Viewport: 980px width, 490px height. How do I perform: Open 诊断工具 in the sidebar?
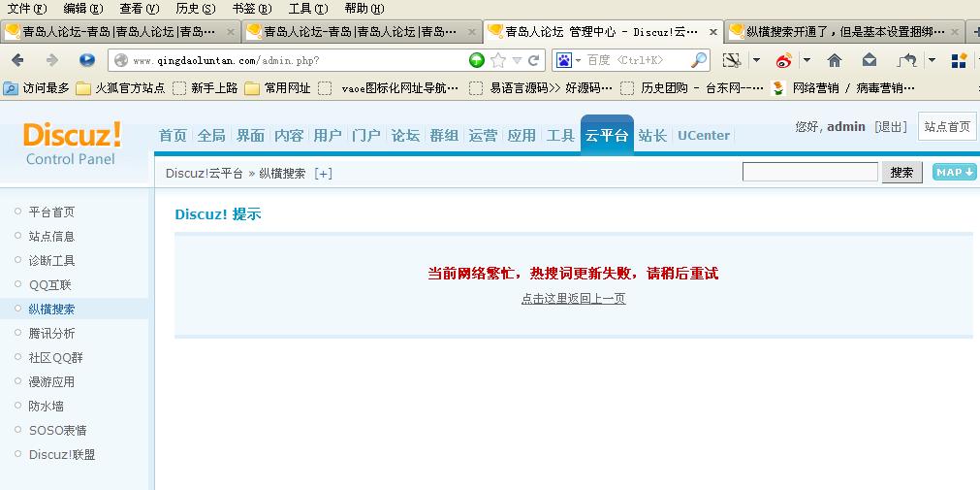point(51,260)
